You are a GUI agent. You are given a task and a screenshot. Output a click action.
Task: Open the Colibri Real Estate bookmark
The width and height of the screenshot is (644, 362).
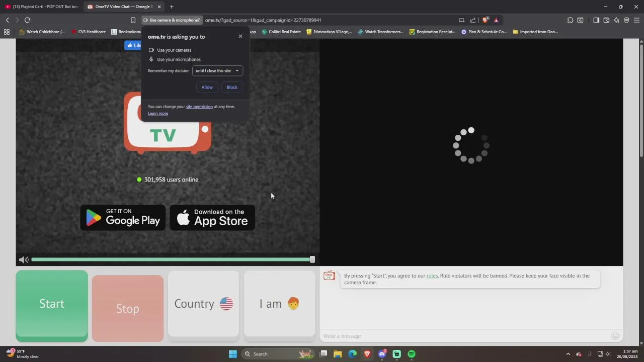pyautogui.click(x=281, y=32)
